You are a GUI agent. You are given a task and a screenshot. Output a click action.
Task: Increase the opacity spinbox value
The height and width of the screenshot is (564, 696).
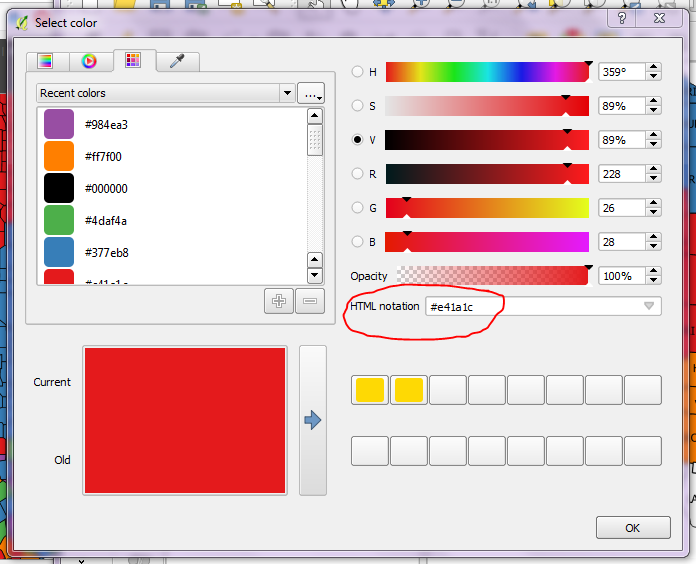coord(654,271)
